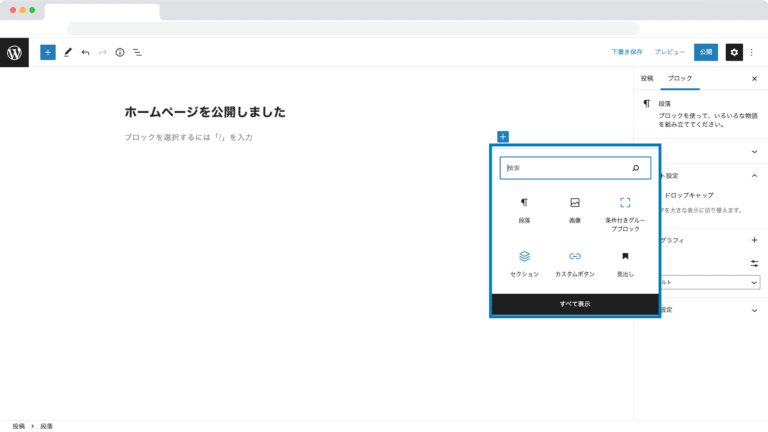Insert the 段落 paragraph block
This screenshot has width=768, height=432.
[x=524, y=209]
